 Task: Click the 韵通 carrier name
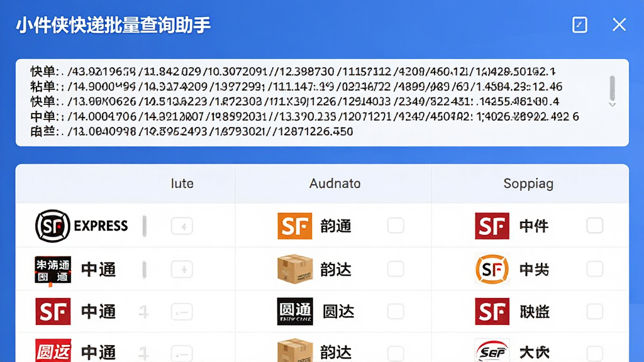(x=336, y=226)
